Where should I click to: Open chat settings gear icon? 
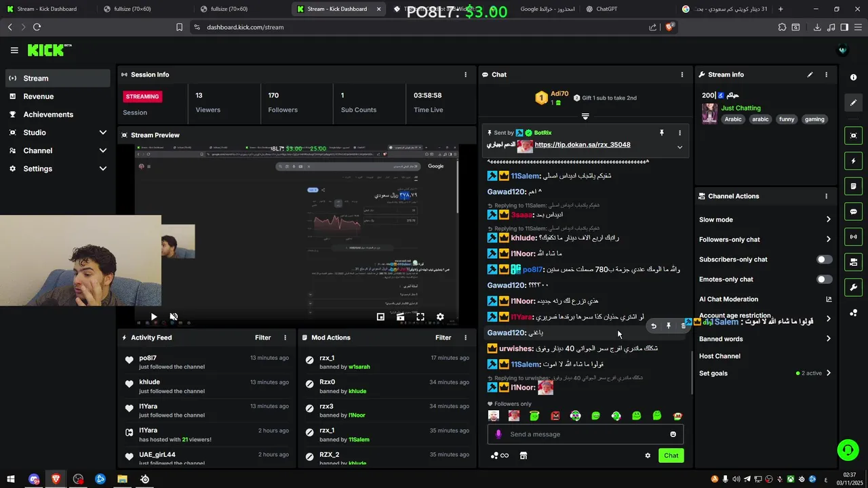(648, 455)
